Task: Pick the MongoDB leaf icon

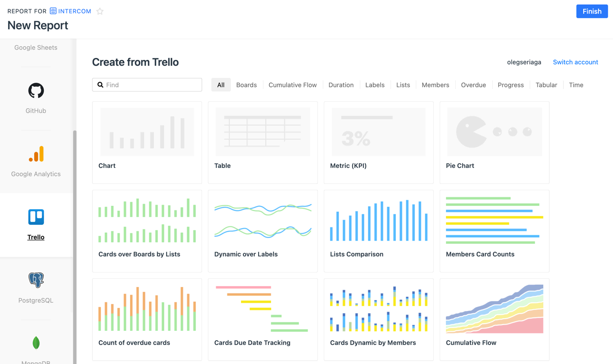Action: coord(36,343)
